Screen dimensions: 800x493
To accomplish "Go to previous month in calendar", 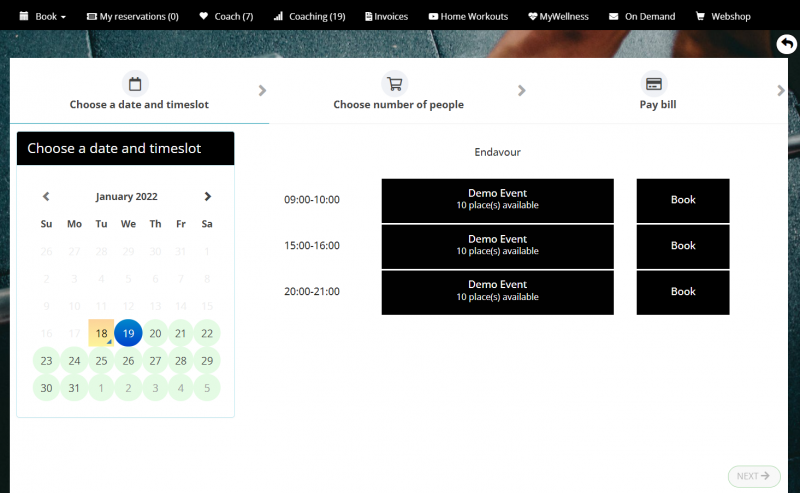I will (x=46, y=197).
